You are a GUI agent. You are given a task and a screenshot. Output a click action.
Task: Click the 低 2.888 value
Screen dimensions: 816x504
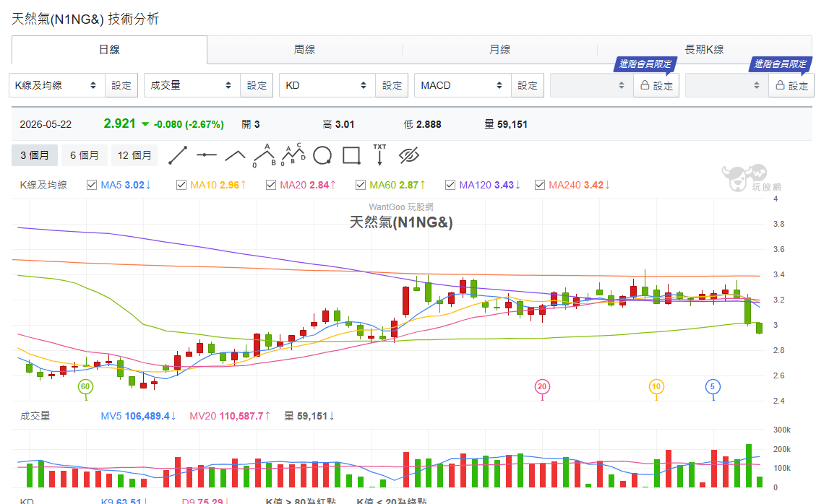pyautogui.click(x=422, y=124)
